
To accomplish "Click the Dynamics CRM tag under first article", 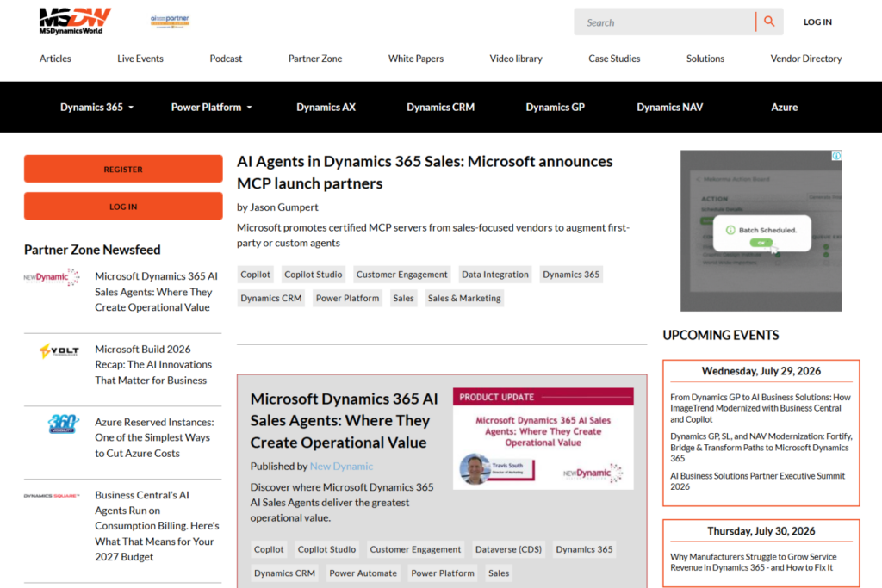I will point(271,298).
